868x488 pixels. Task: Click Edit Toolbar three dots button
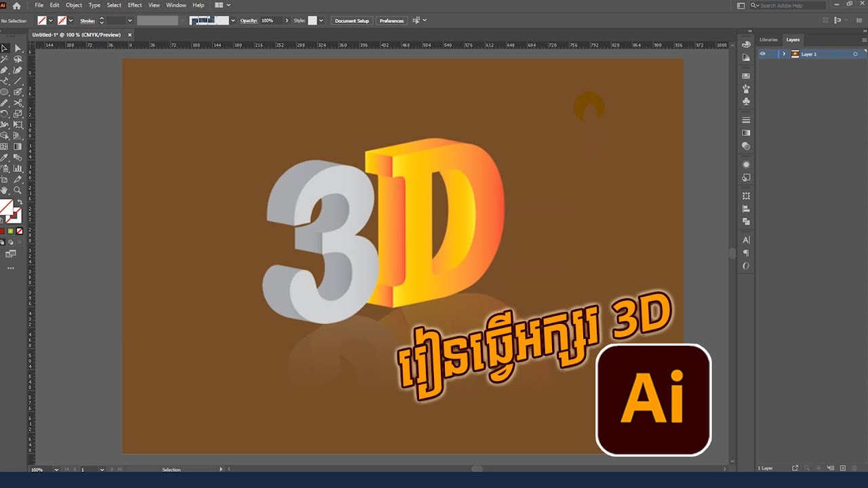pos(10,268)
